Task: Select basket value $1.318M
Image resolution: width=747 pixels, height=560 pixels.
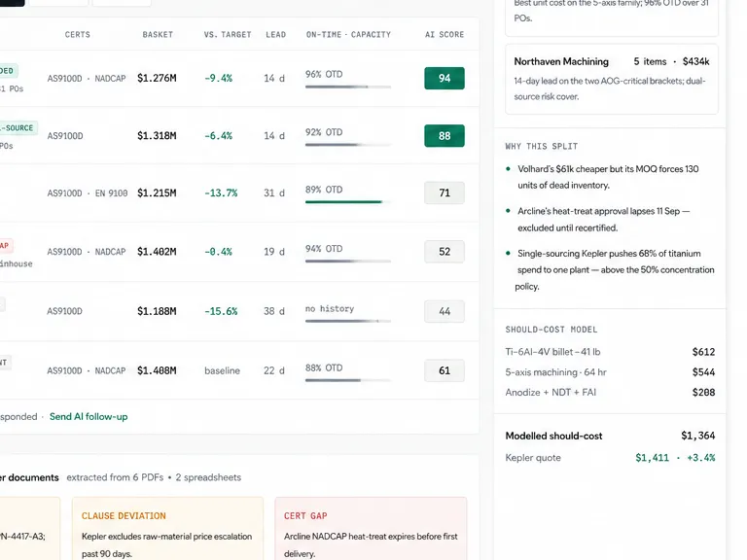Action: [x=157, y=136]
